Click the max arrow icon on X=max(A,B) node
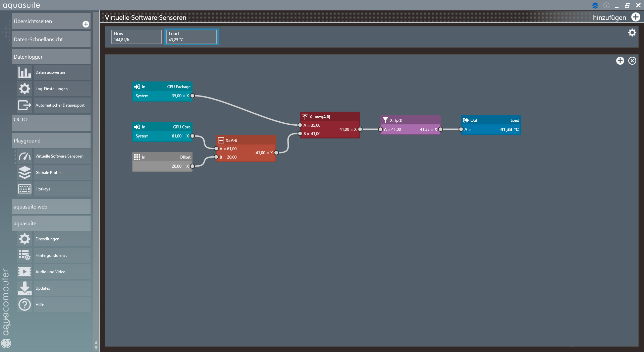644x352 pixels. [305, 117]
